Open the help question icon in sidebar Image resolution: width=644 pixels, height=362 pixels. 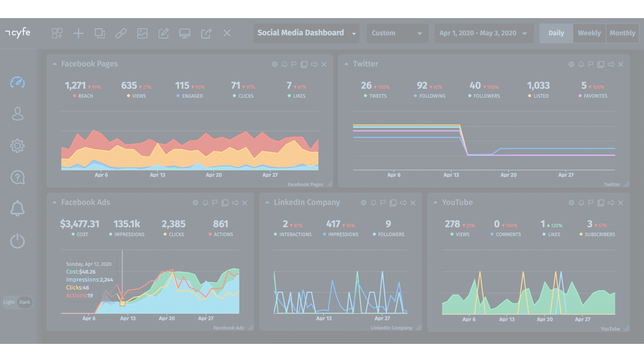17,177
